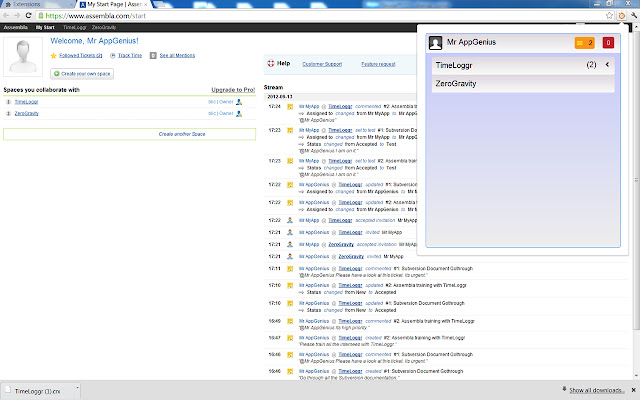The image size is (640, 400).
Task: Select TimeLoggr space in popup
Action: (523, 65)
